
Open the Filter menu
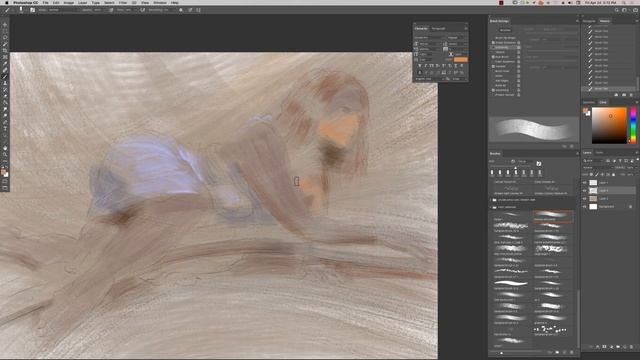coord(123,2)
